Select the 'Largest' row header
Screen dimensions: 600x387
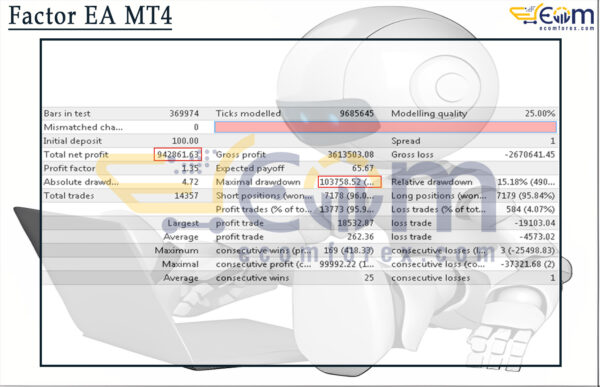click(183, 223)
